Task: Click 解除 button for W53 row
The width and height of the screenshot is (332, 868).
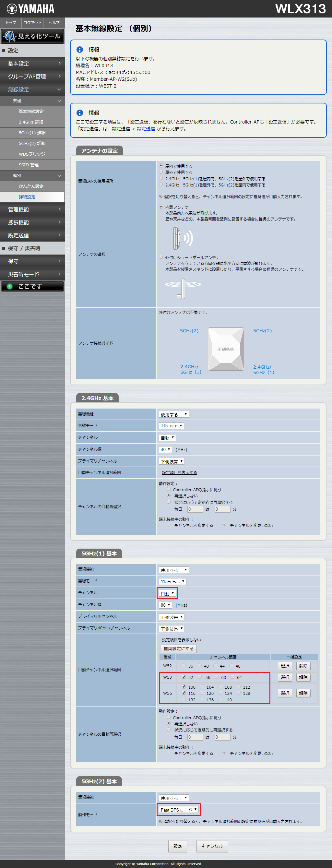Action: click(303, 677)
